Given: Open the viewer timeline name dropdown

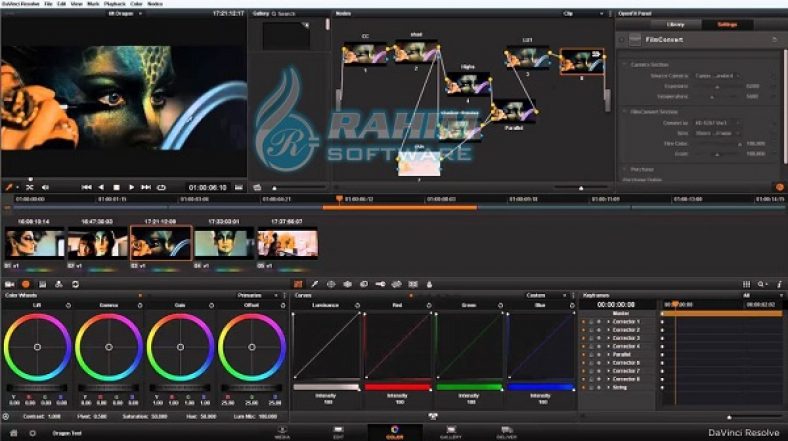Looking at the screenshot, I should [x=125, y=14].
